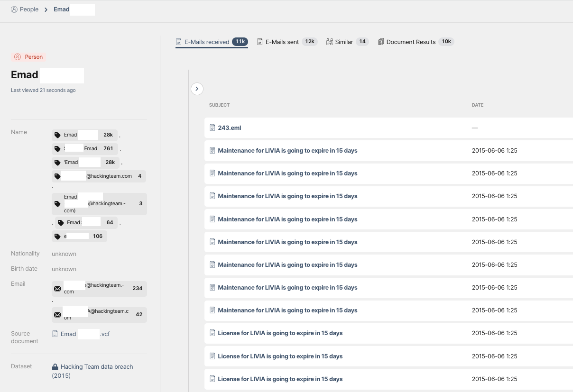Open the Similar tab
Screen dimensions: 573x392
click(x=347, y=42)
